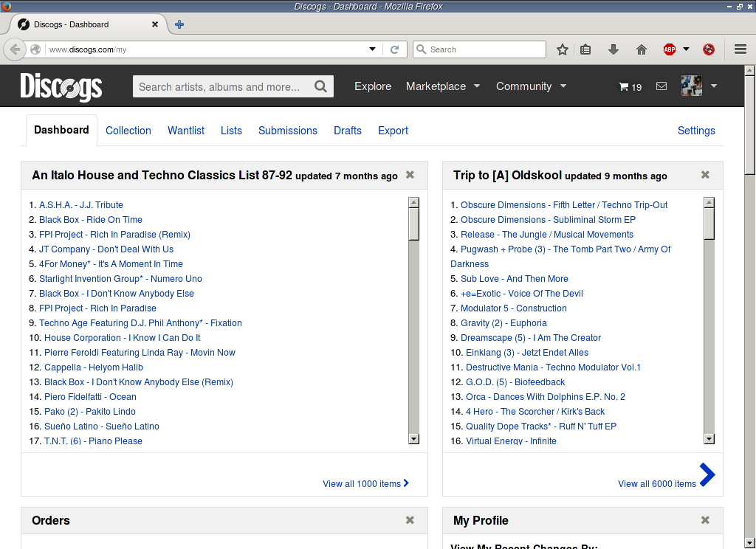Viewport: 756px width, 549px height.
Task: Bookmark this page with the star icon
Action: (x=562, y=49)
